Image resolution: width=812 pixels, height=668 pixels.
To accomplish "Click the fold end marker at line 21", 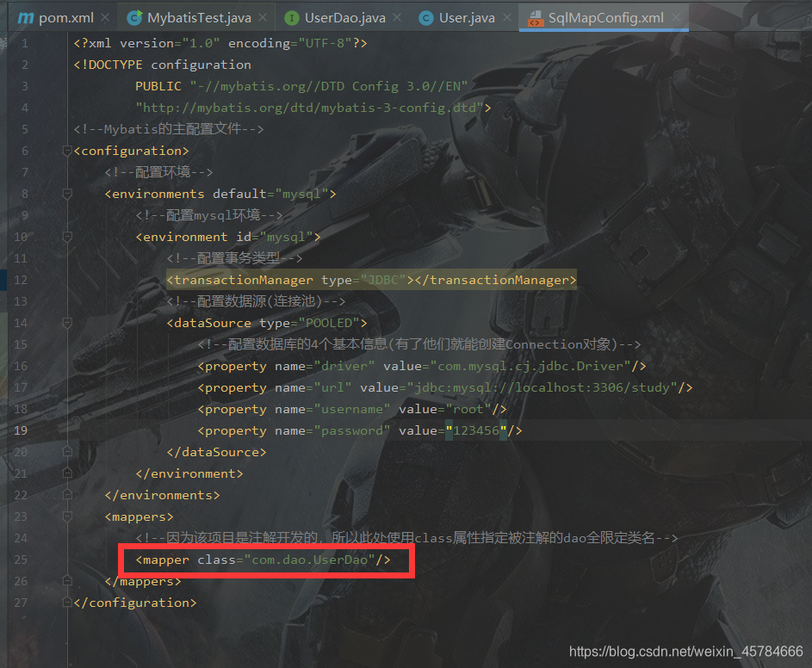I will point(67,473).
